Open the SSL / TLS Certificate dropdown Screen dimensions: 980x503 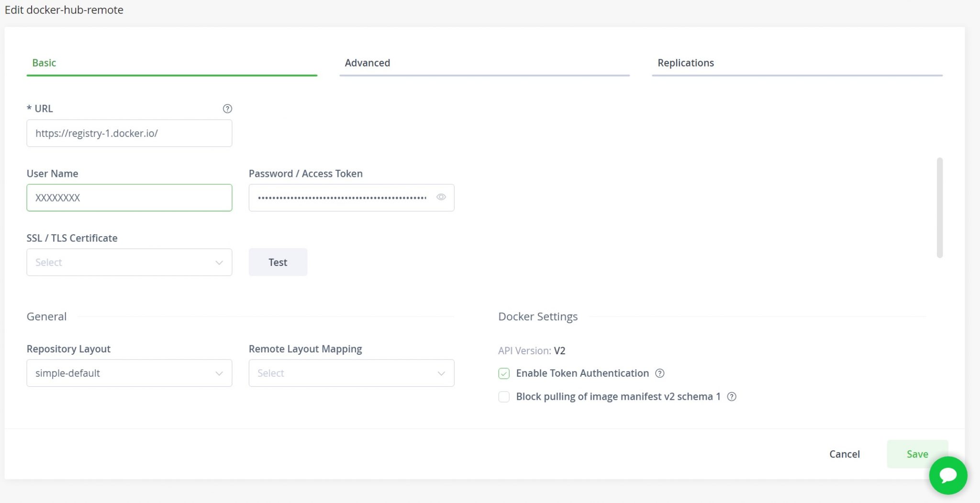tap(129, 262)
